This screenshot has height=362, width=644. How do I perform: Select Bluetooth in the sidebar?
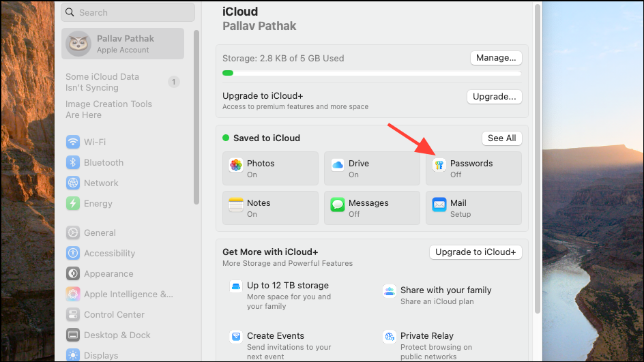pos(104,162)
